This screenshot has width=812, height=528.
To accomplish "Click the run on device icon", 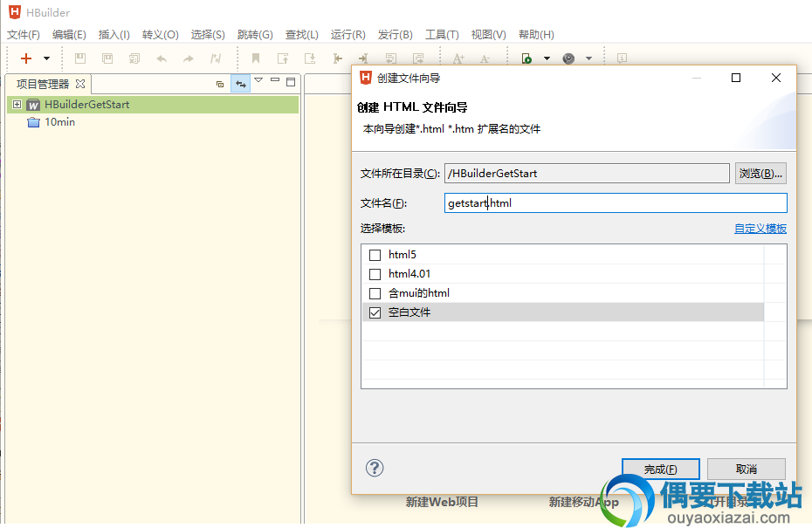I will 526,58.
